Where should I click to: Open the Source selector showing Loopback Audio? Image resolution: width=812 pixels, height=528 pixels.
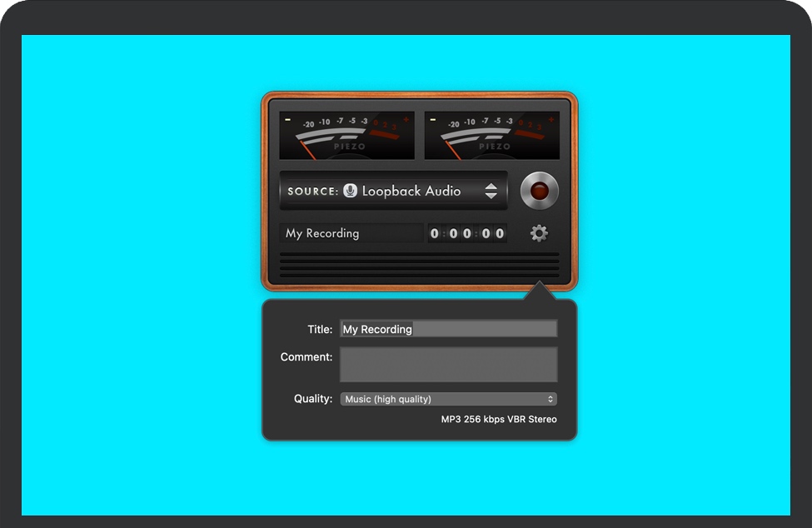(393, 191)
